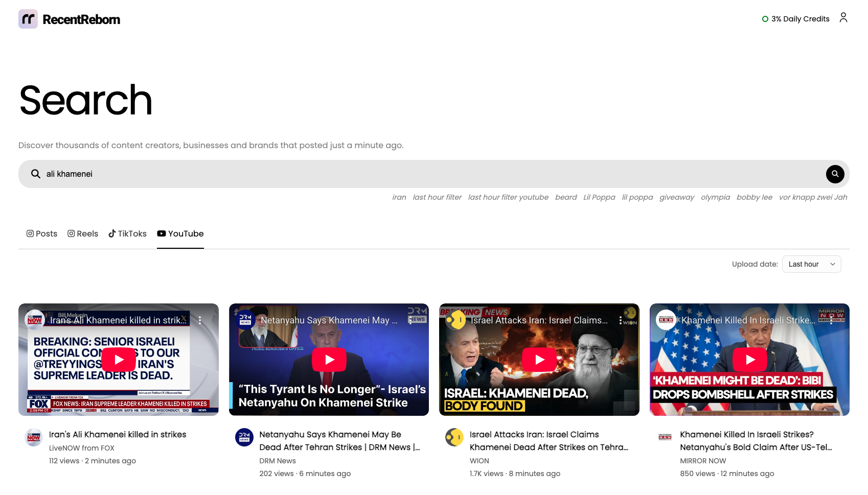
Task: Click '112 views · 2 minutes ago' text
Action: 93,461
